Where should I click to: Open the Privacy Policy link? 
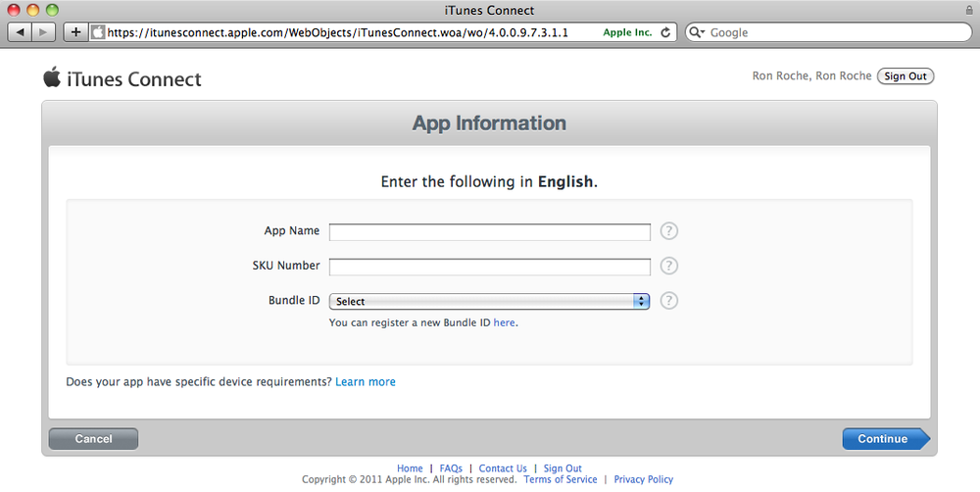(643, 479)
